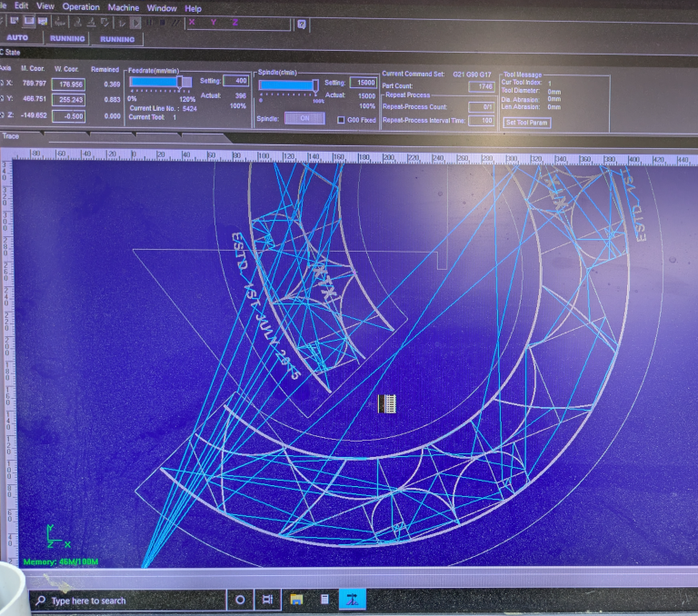Screen dimensions: 698x616
Task: Click the Set Tool Param button
Action: tap(526, 123)
